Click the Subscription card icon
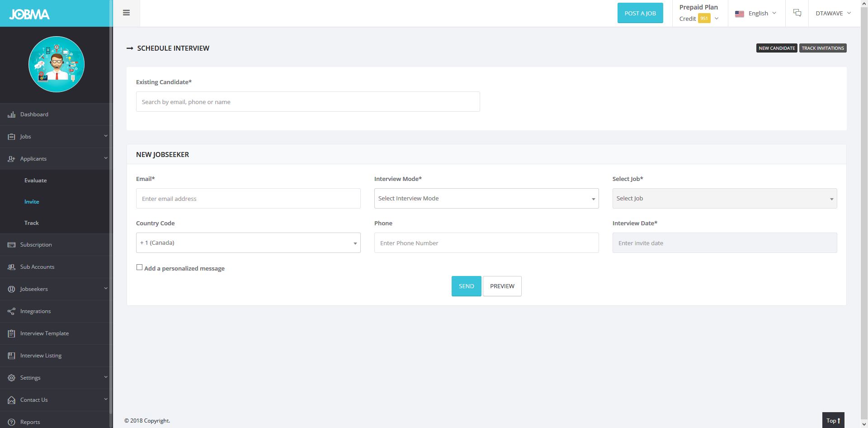The image size is (868, 428). 11,245
